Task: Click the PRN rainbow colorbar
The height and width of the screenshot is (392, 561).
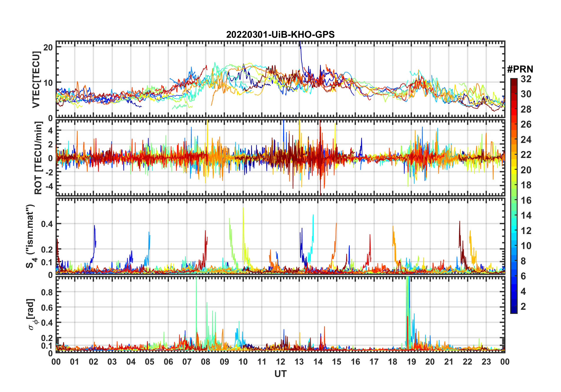Action: click(514, 196)
